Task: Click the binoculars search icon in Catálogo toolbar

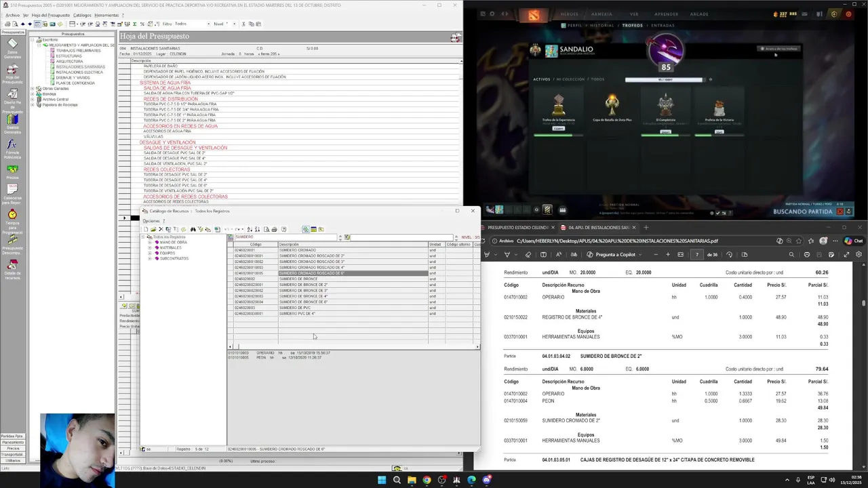Action: point(193,229)
